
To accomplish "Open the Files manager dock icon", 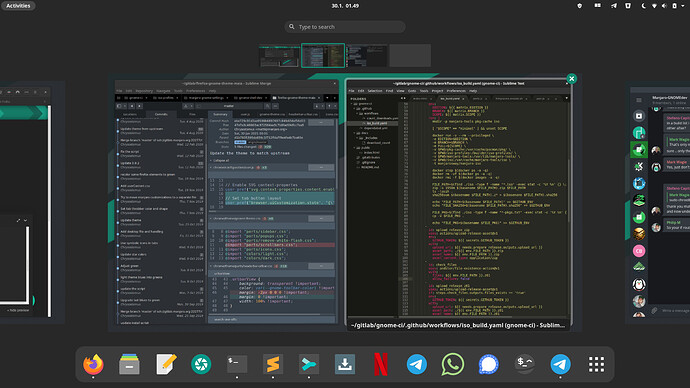I will (129, 364).
